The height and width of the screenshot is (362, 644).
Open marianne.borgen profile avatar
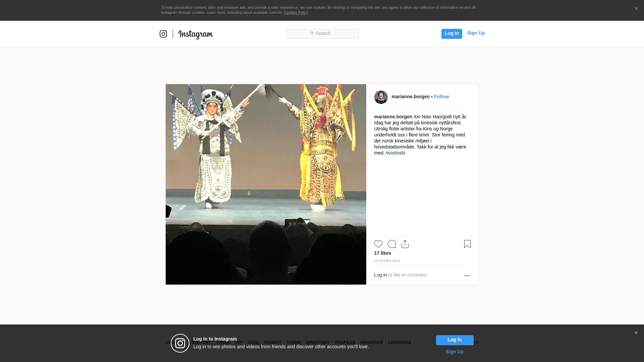[381, 97]
